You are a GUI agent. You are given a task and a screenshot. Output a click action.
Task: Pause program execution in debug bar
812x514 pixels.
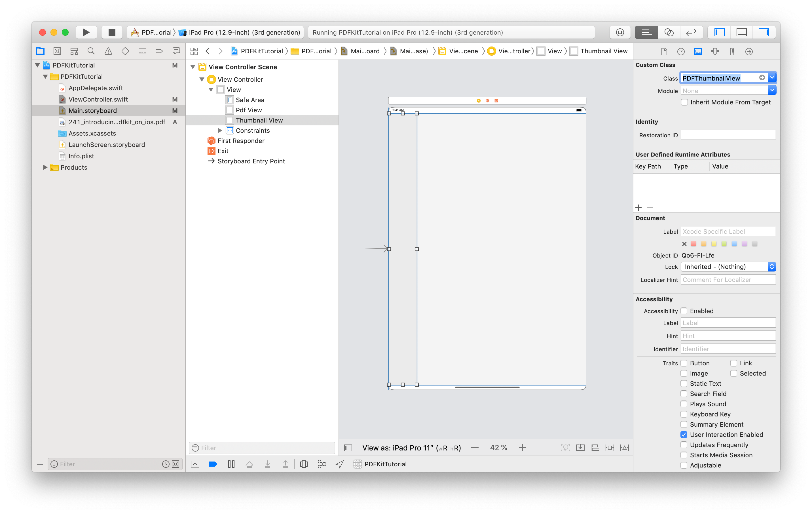click(231, 464)
